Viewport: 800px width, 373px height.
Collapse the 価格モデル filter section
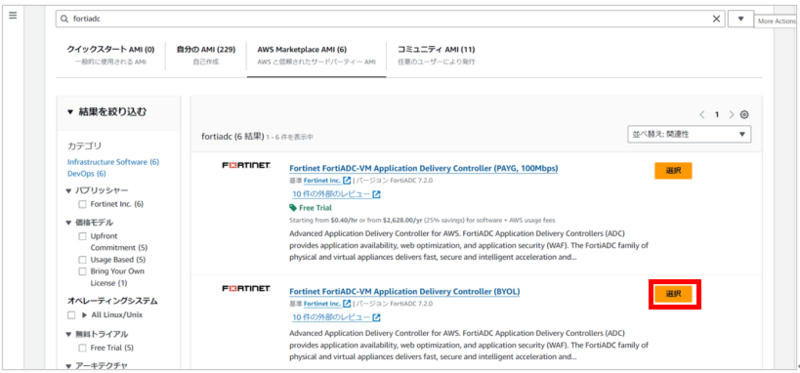pos(69,223)
